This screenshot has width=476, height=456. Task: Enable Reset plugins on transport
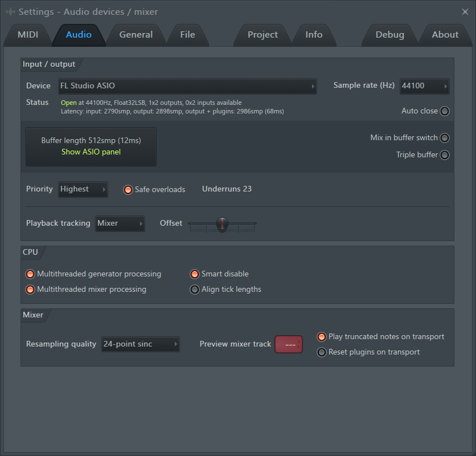(x=322, y=352)
